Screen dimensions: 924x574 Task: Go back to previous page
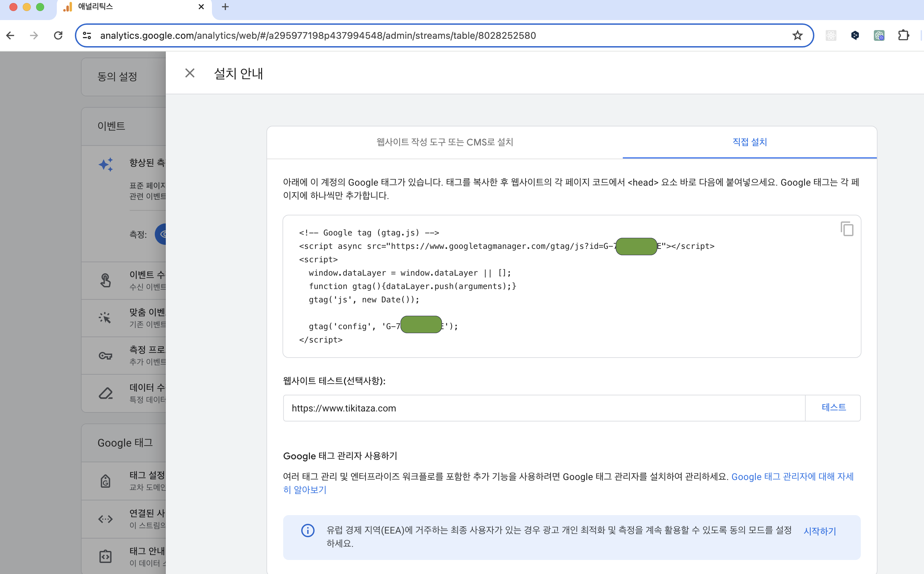tap(10, 35)
